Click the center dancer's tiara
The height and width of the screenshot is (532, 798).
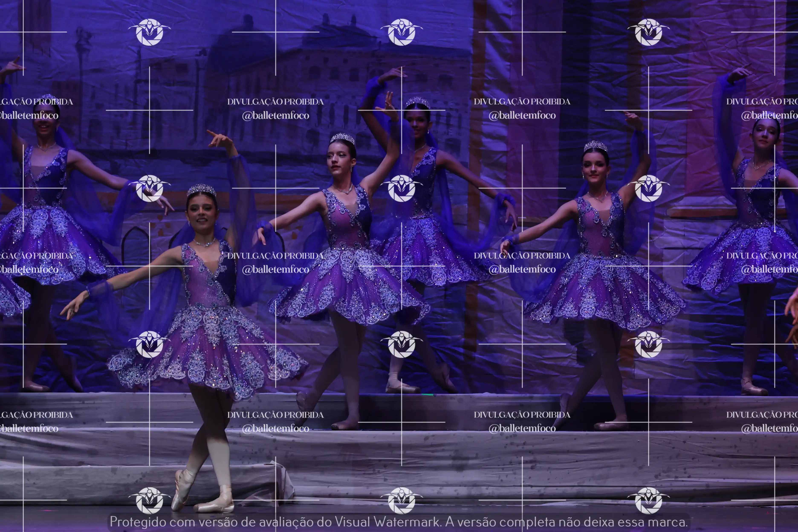coord(342,138)
